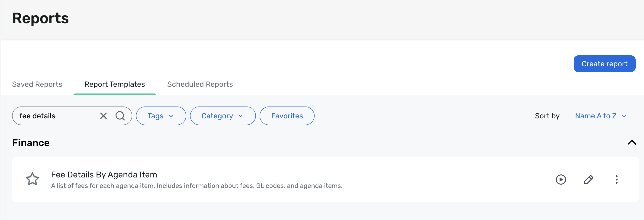The height and width of the screenshot is (220, 644).
Task: Open the three-dot more options menu
Action: [616, 179]
